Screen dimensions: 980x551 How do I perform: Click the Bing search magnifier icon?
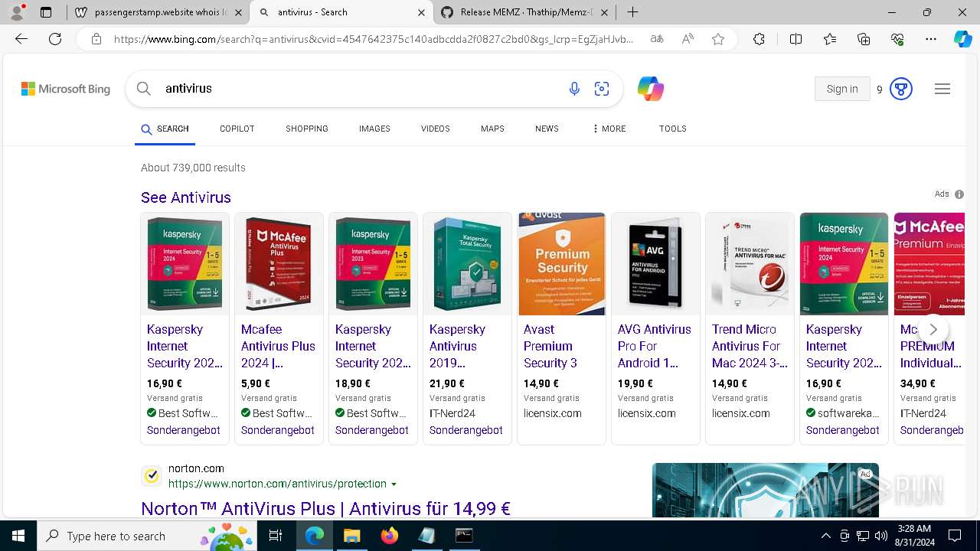pos(143,89)
